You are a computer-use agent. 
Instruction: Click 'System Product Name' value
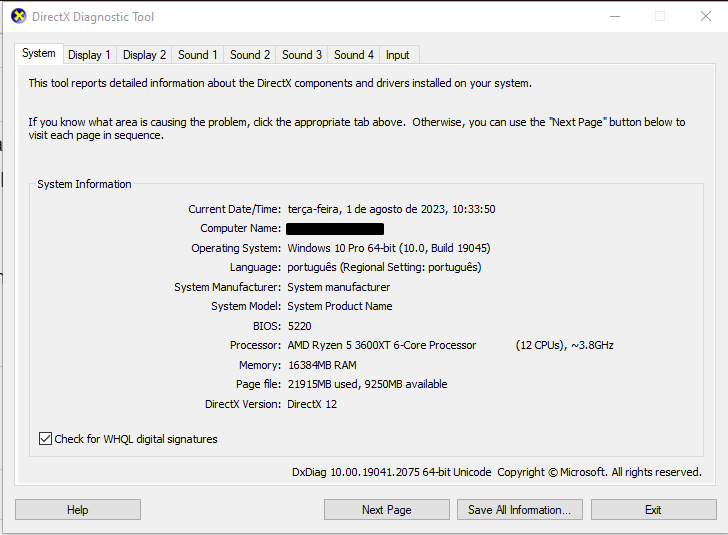339,306
